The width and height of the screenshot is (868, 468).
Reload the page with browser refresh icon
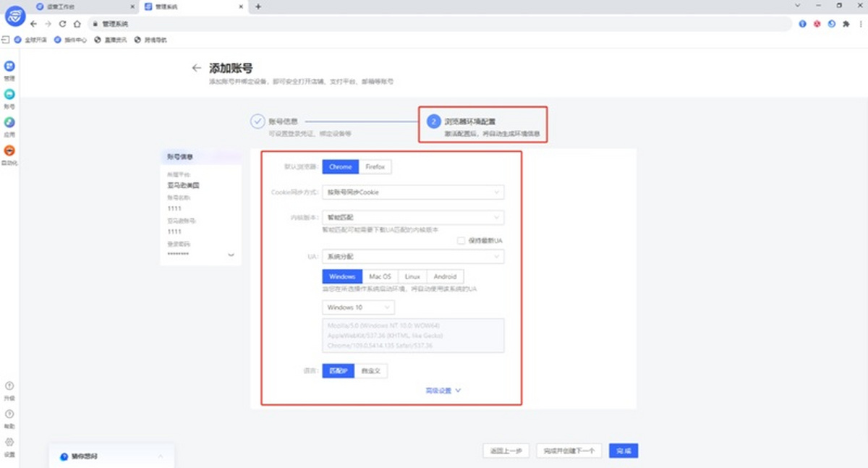[63, 24]
